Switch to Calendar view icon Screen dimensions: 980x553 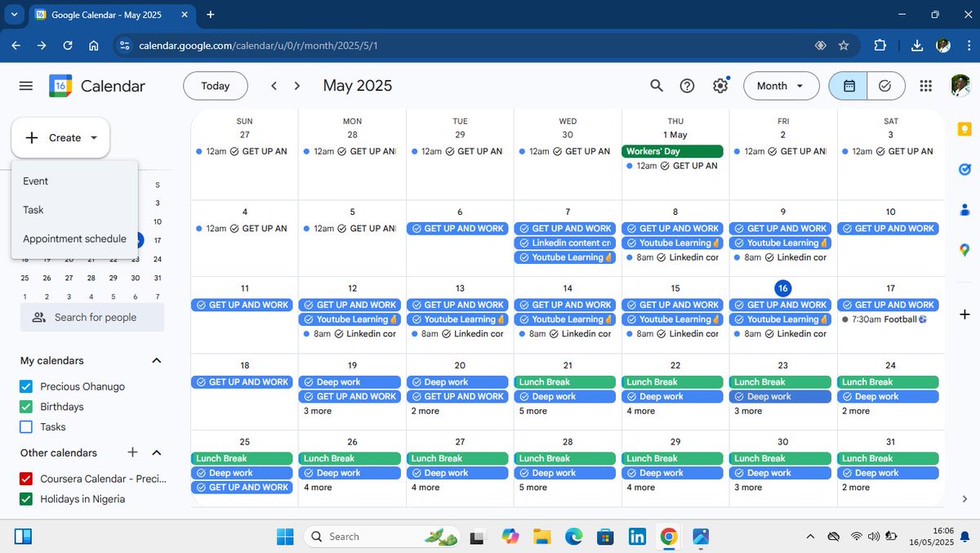[849, 86]
